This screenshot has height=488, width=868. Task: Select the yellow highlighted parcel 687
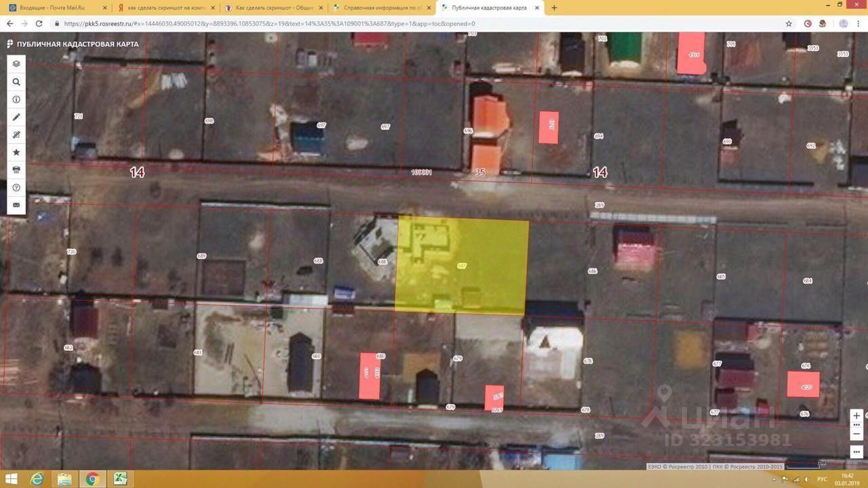click(x=461, y=266)
